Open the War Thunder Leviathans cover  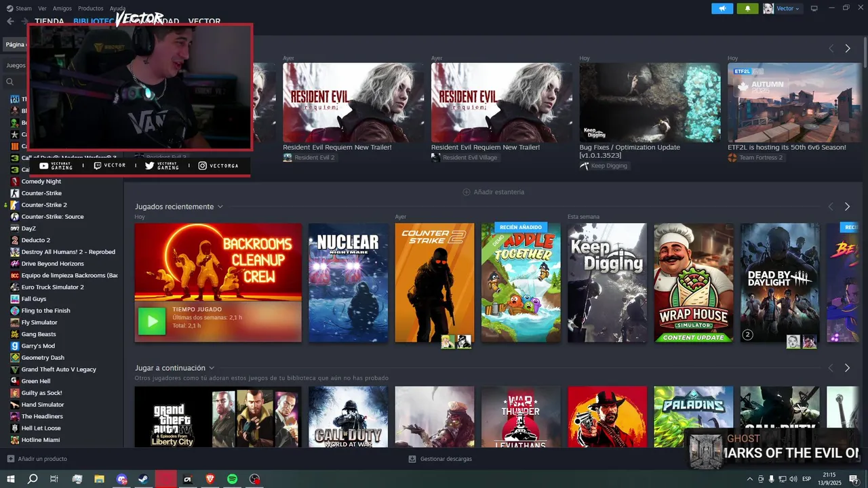pos(521,416)
